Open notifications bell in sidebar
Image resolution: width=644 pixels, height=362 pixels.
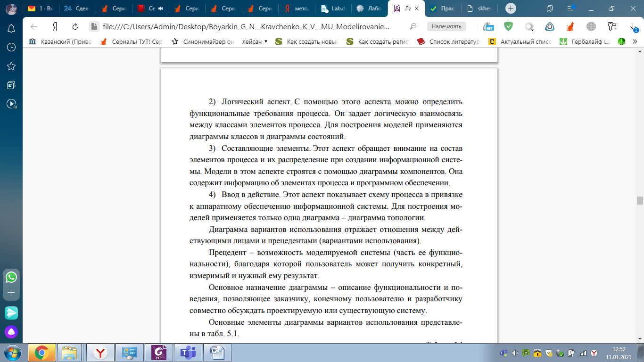[11, 28]
